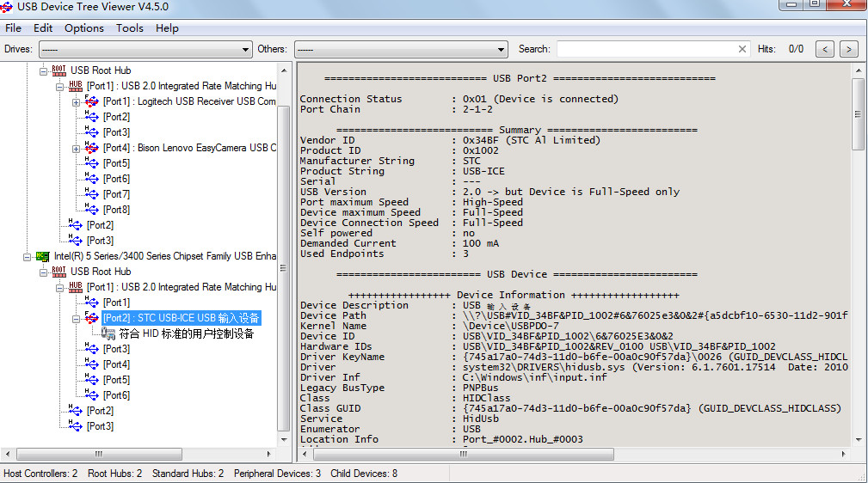
Task: Go to next search hit
Action: [848, 49]
